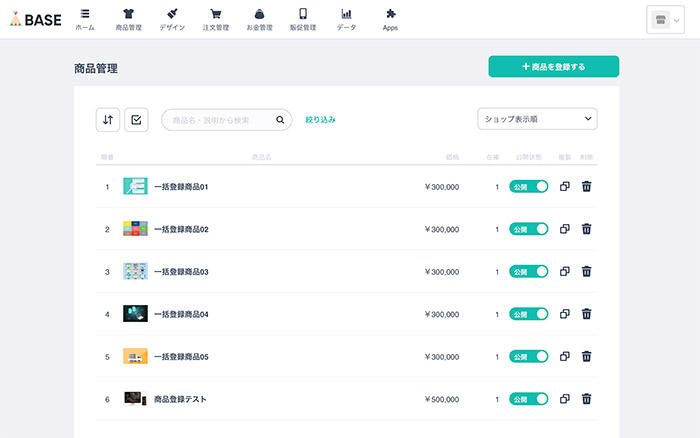Delete 一括登録商品02 with trash icon
The height and width of the screenshot is (438, 700).
coord(587,229)
